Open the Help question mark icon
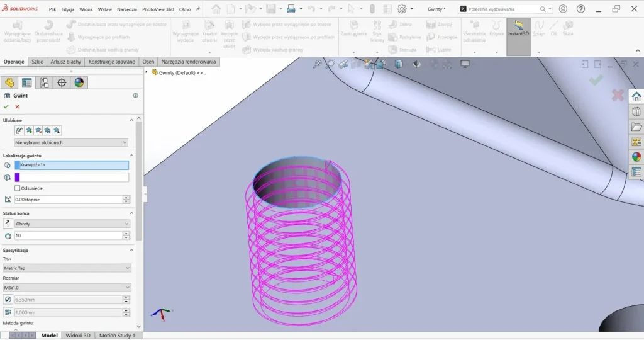The width and height of the screenshot is (644, 340). click(580, 9)
